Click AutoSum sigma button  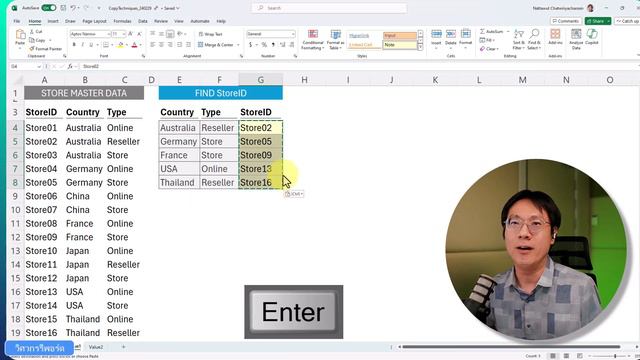pos(491,31)
